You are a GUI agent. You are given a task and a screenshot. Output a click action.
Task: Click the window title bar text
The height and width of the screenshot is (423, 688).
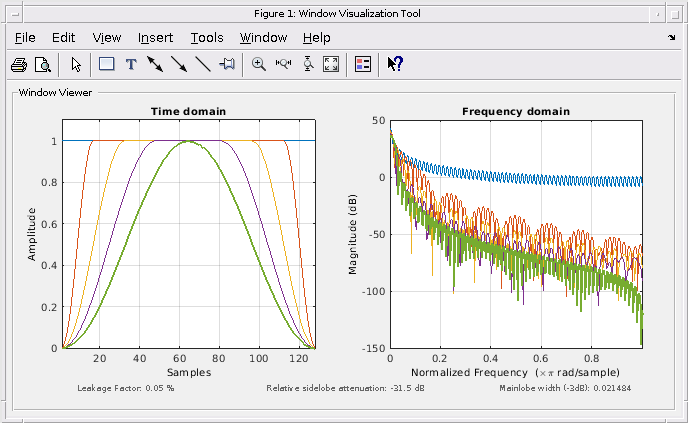click(337, 14)
